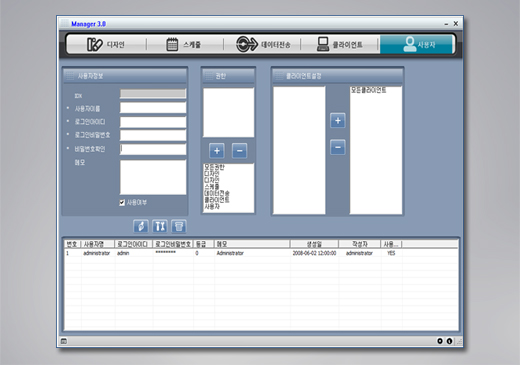This screenshot has width=520, height=365.
Task: Remove client with the 클라이언트설정 minus button
Action: [338, 147]
